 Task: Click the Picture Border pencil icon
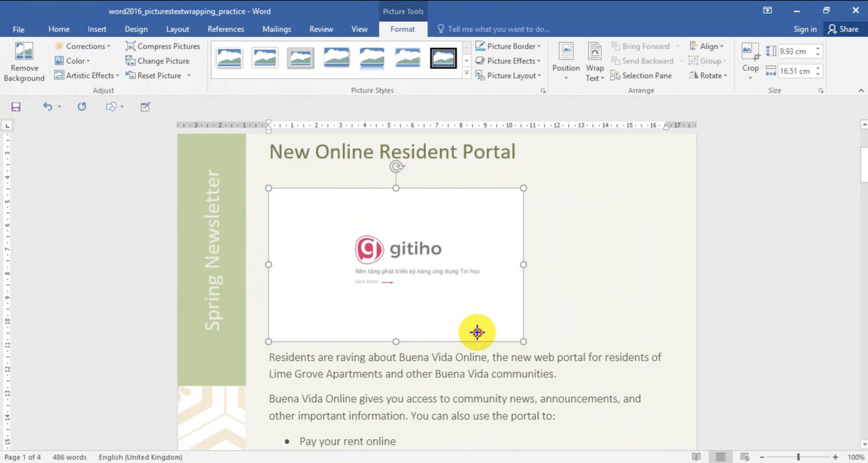(480, 46)
